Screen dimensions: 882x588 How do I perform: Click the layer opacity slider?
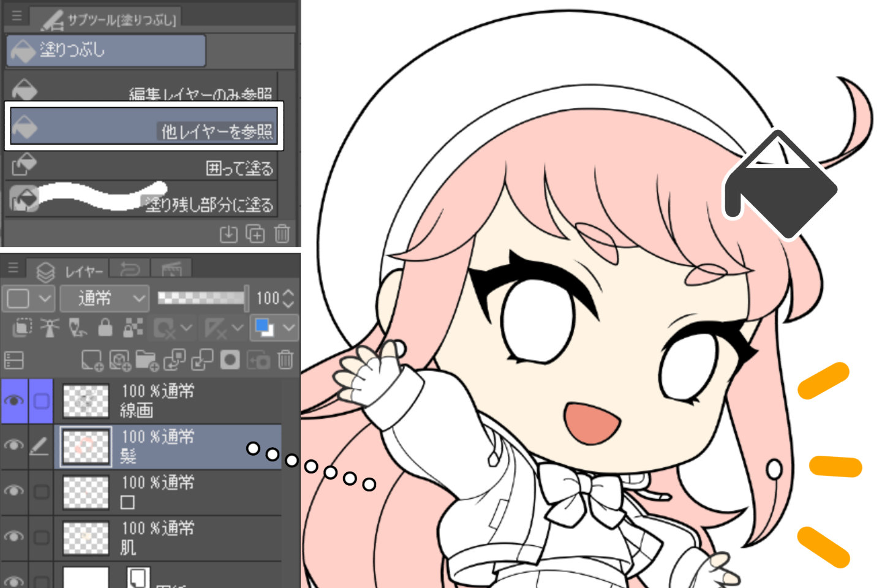coord(202,298)
